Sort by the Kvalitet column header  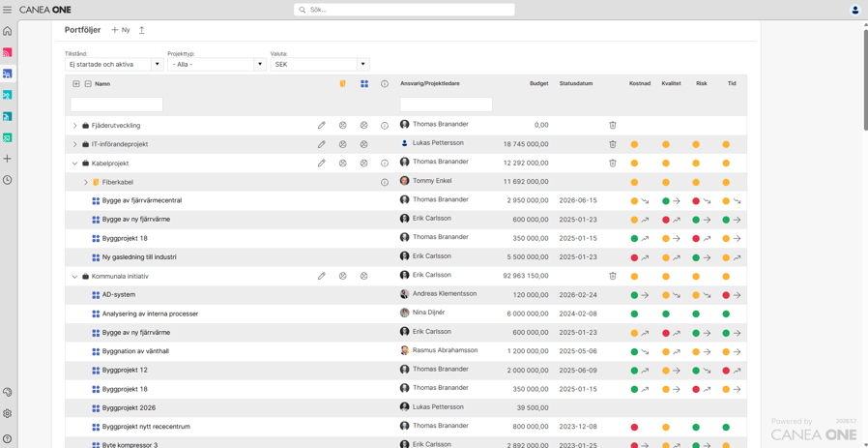point(671,84)
